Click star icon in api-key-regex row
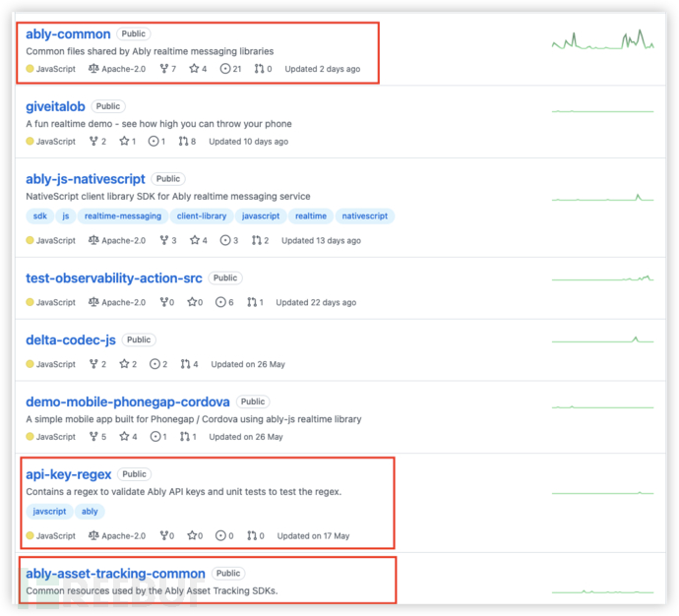 tap(192, 535)
